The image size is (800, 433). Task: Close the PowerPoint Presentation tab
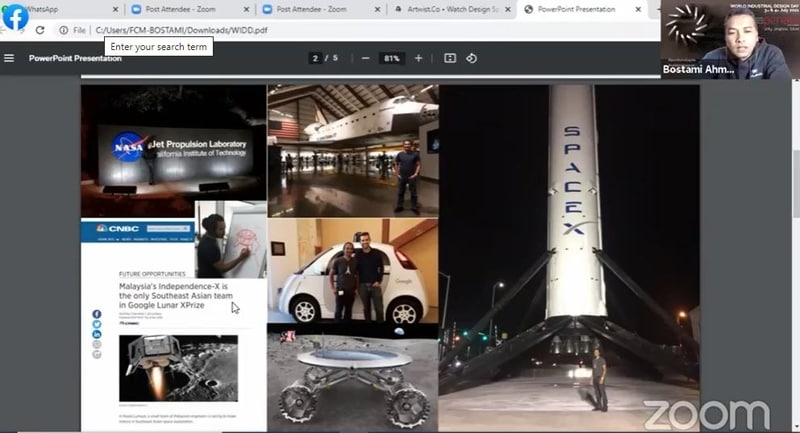[x=638, y=9]
